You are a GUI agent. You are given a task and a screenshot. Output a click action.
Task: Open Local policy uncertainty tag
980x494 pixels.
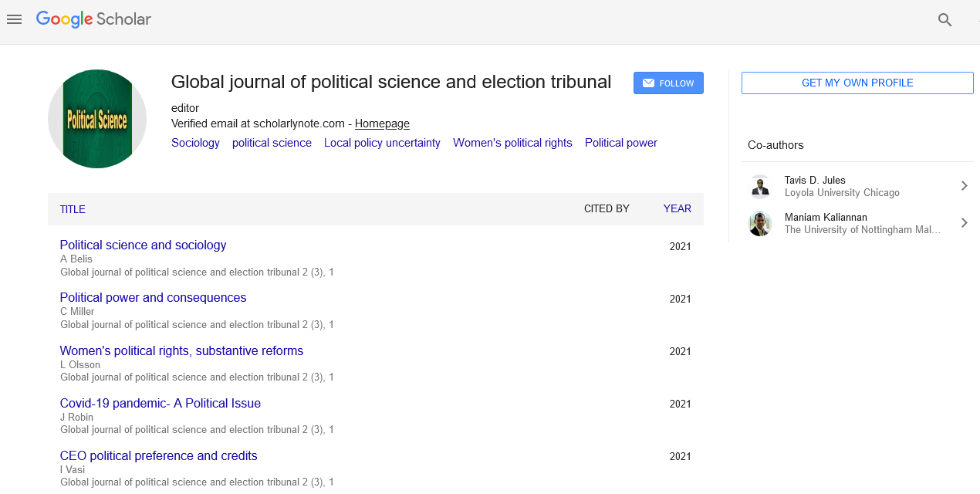click(x=382, y=143)
